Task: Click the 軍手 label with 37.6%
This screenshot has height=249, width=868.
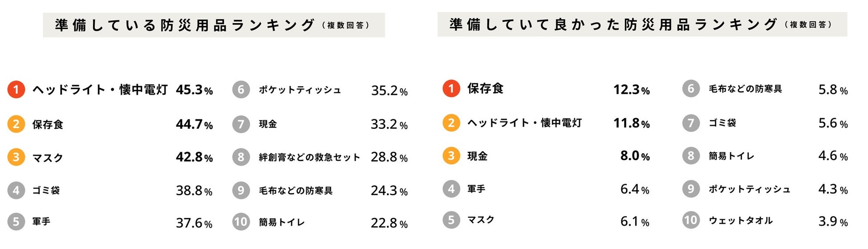Action: (x=41, y=222)
